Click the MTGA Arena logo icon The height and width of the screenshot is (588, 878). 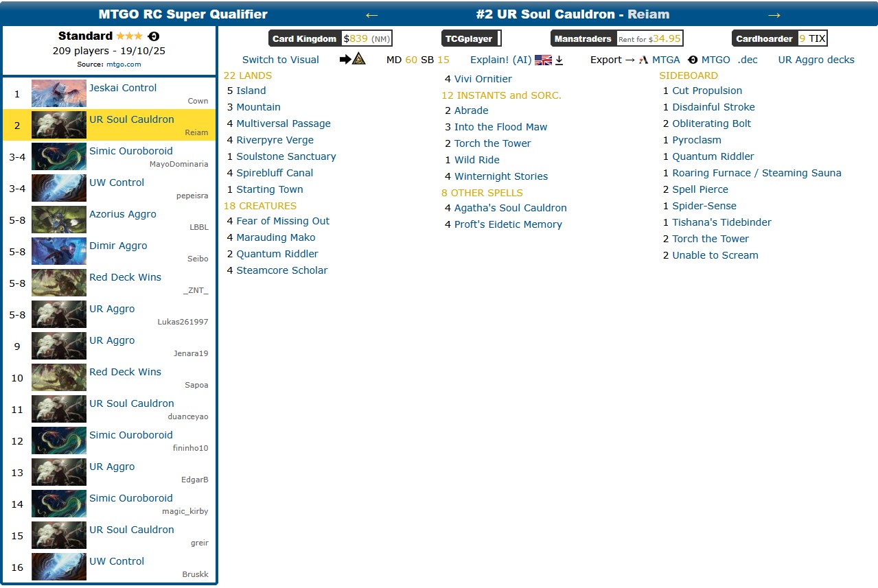pyautogui.click(x=643, y=60)
